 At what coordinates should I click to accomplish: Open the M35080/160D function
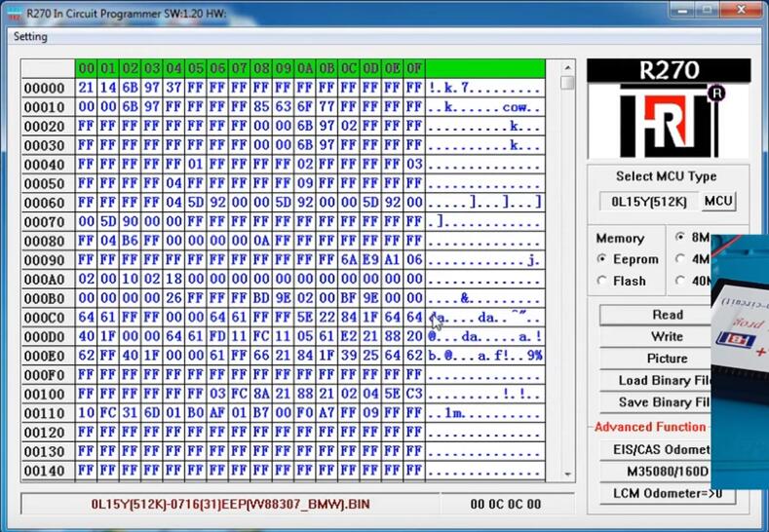(656, 472)
